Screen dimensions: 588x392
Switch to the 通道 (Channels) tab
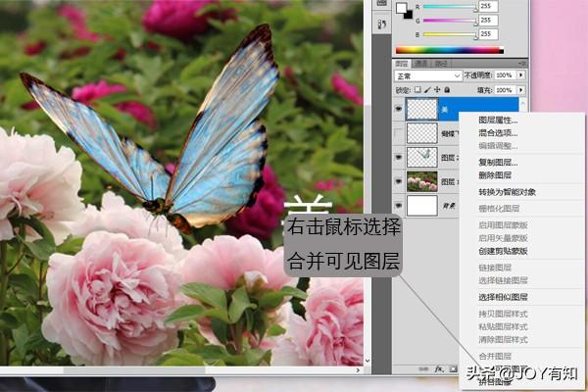click(x=421, y=64)
